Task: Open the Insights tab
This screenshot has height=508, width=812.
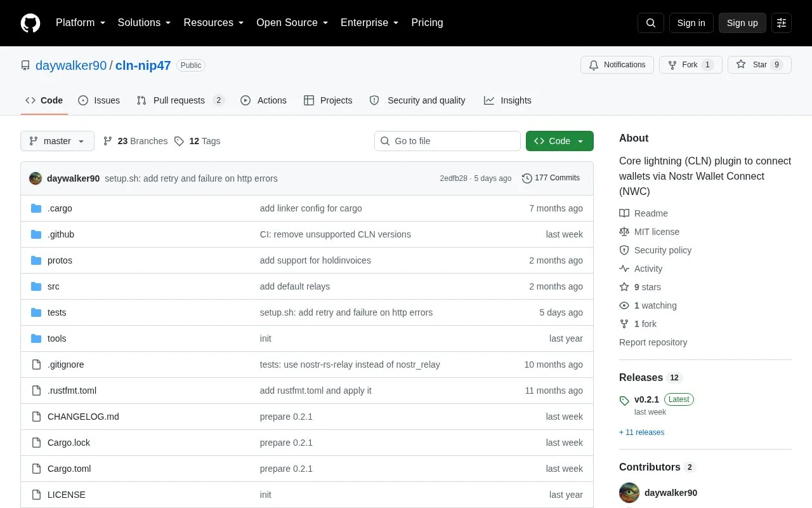Action: pyautogui.click(x=507, y=100)
